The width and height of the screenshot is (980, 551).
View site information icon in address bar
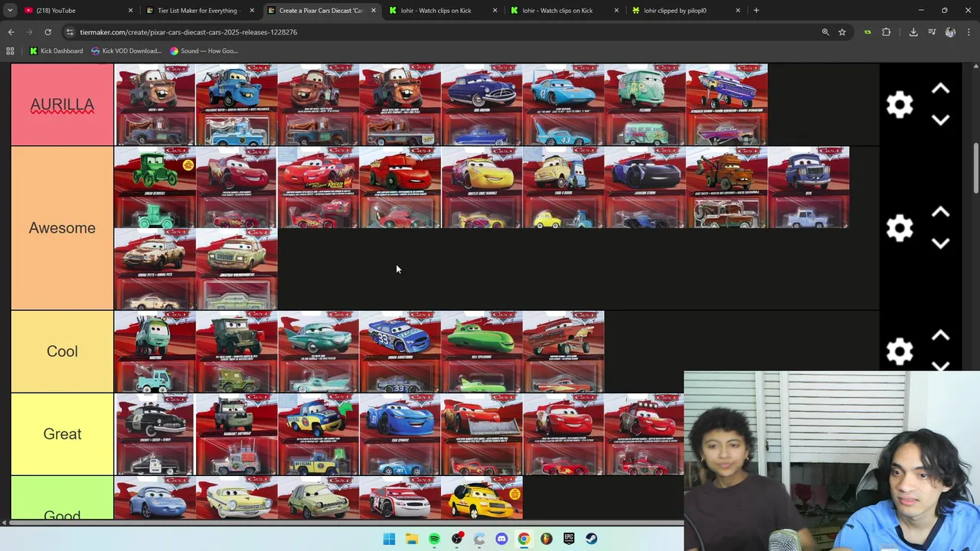(70, 32)
